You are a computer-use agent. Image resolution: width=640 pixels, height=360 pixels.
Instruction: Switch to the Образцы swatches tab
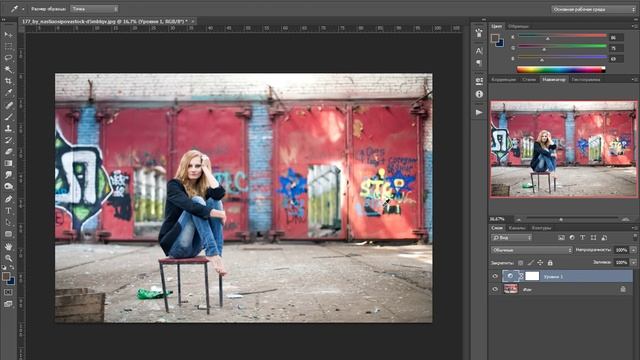[x=518, y=26]
